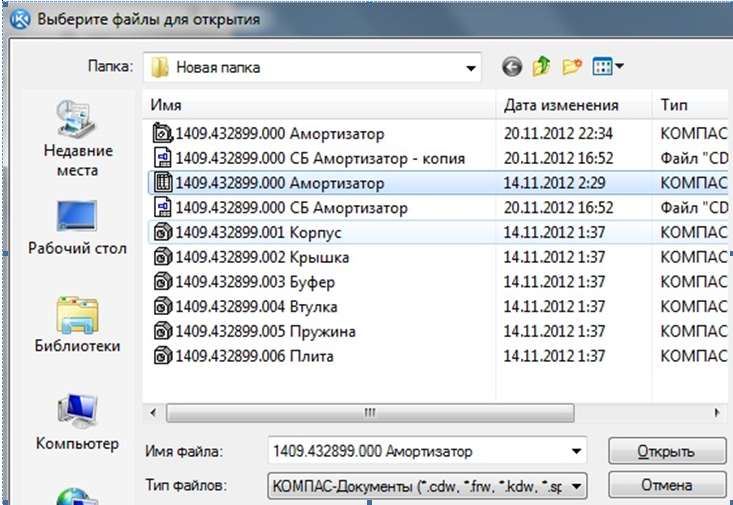Image resolution: width=733 pixels, height=505 pixels.
Task: Click the part icon of 006 Плита
Action: pyautogui.click(x=163, y=356)
